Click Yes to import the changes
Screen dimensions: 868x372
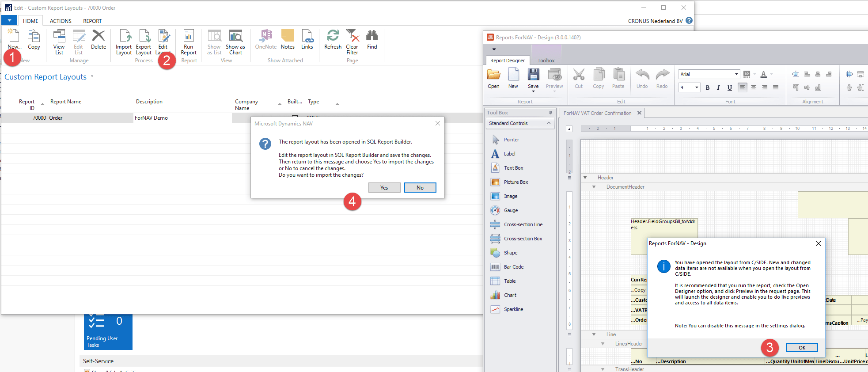click(384, 188)
